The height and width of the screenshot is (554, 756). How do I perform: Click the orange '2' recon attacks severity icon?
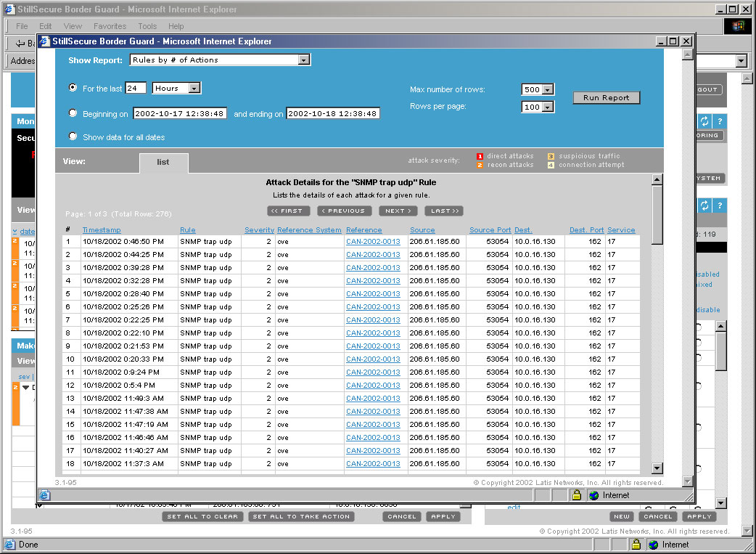tap(480, 165)
